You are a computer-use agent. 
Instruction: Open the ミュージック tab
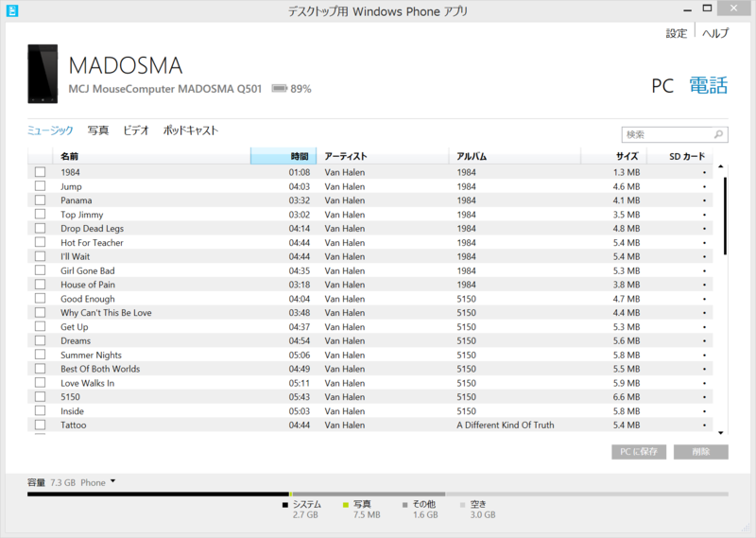tap(50, 130)
